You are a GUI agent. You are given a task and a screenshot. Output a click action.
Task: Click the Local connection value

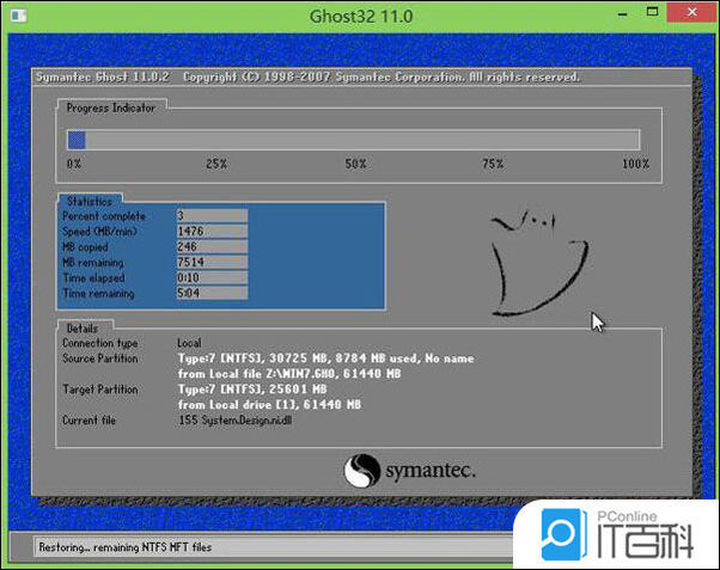189,343
